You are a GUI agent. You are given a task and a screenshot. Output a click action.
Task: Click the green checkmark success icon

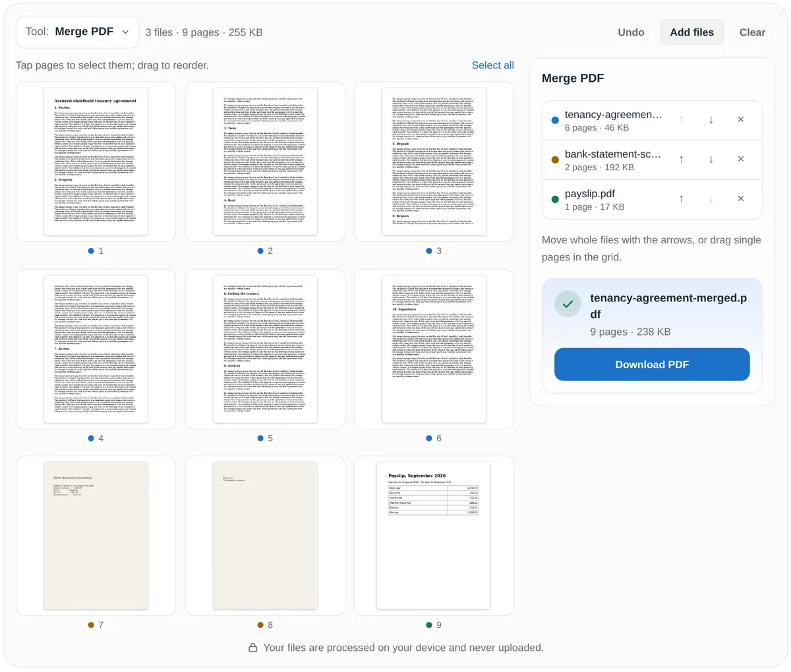tap(568, 304)
